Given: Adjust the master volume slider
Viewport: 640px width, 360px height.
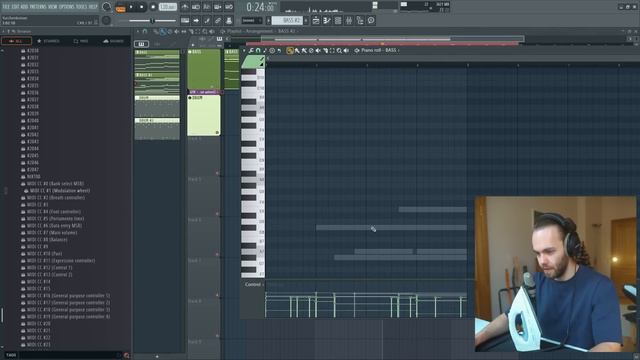Looking at the screenshot, I should 153,21.
